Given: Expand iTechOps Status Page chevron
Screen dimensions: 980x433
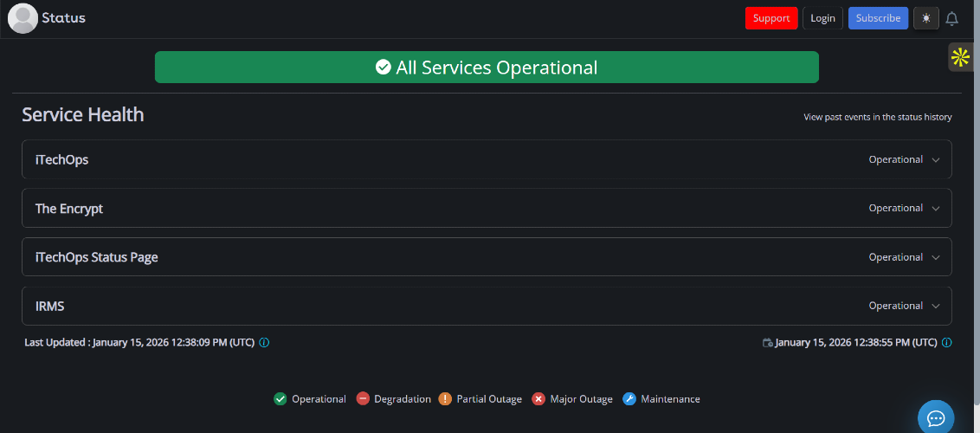Looking at the screenshot, I should tap(936, 257).
